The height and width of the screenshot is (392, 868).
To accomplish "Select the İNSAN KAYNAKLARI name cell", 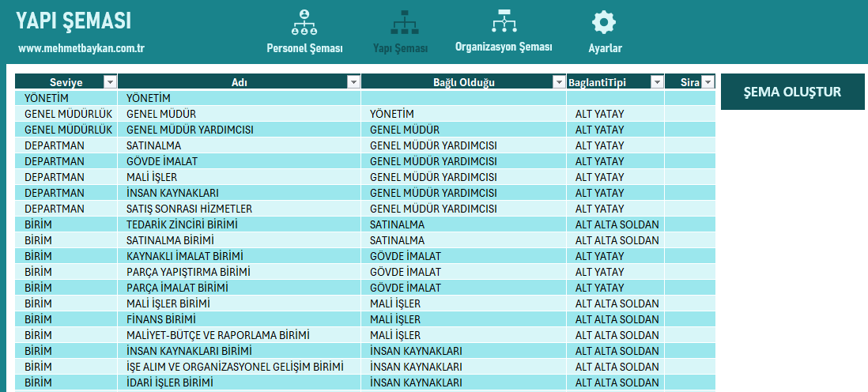I will pos(240,193).
